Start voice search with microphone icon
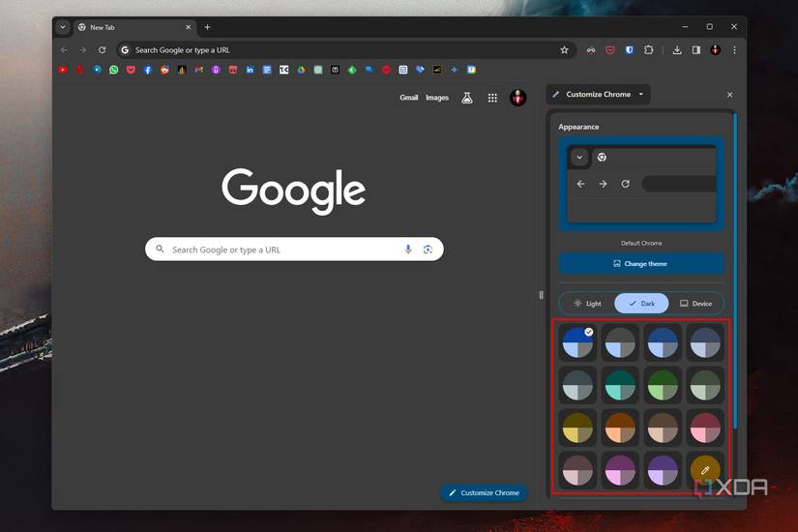The image size is (798, 532). pyautogui.click(x=408, y=250)
